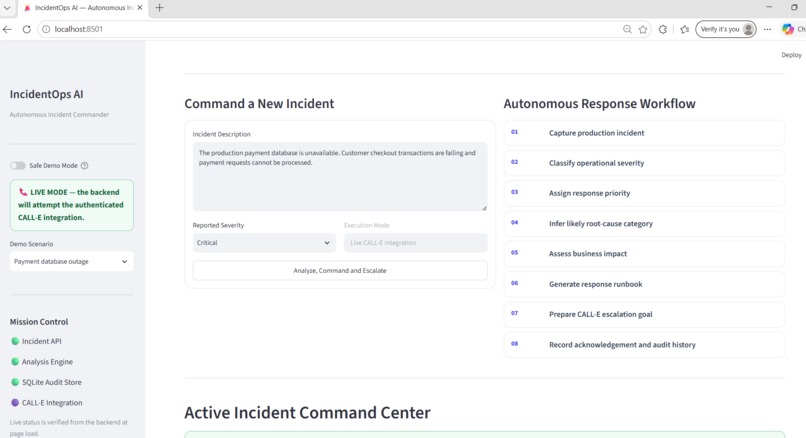
Task: Click the Command a New Incident heading
Action: click(259, 104)
